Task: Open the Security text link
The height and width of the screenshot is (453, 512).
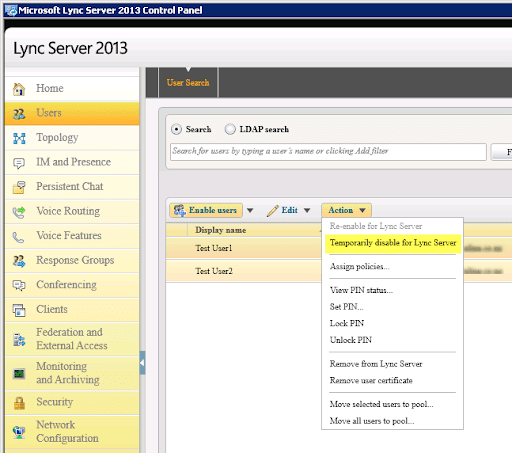Action: pos(55,402)
